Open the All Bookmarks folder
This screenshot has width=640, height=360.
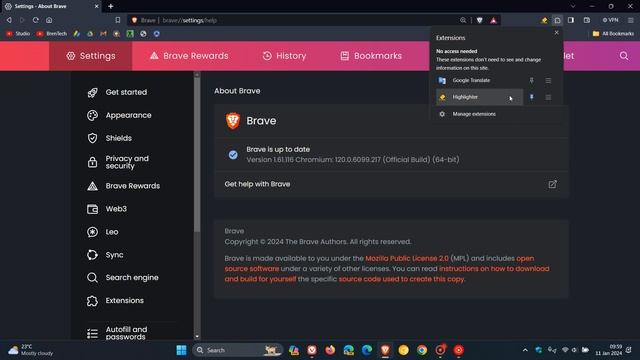pos(613,33)
